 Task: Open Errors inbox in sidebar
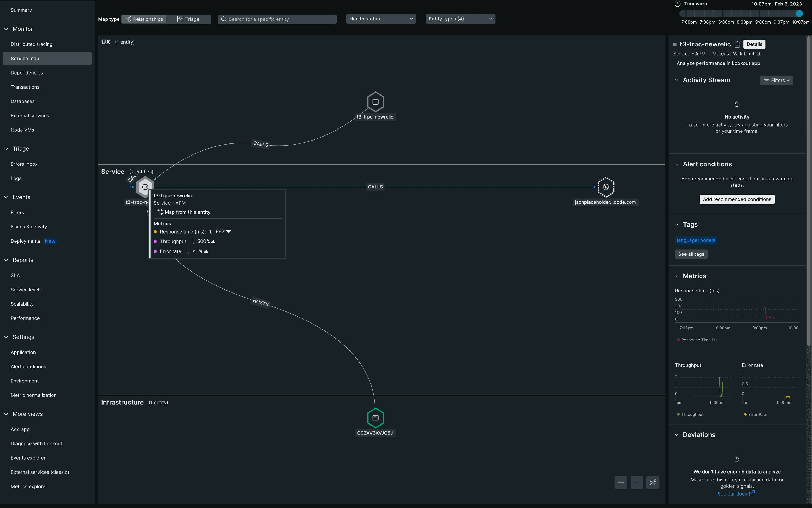tap(24, 164)
